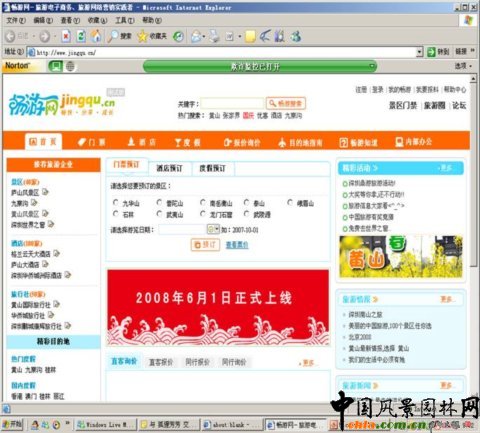Click the IE Stop toolbar icon

pos(66,36)
